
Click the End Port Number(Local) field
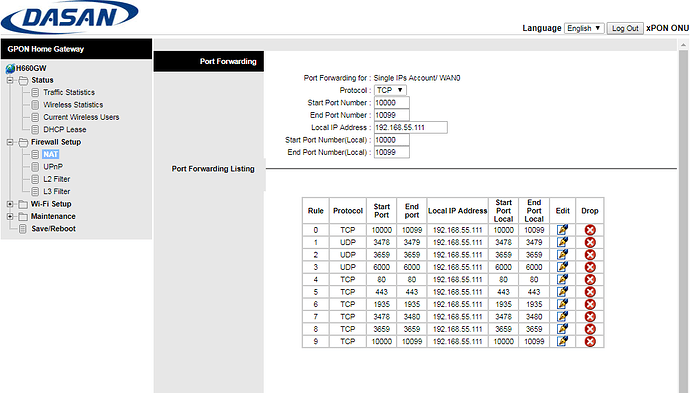pyautogui.click(x=392, y=152)
